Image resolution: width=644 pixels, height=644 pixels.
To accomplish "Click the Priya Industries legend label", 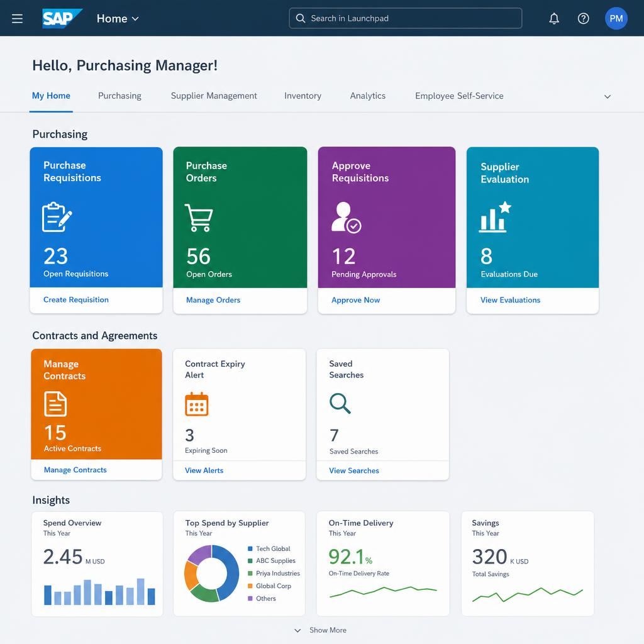I will [278, 574].
